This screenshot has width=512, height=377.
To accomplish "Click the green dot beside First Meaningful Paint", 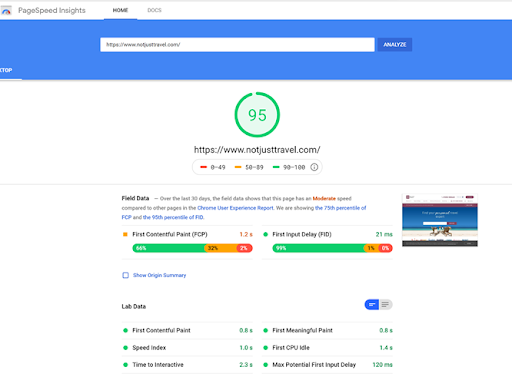I will pyautogui.click(x=266, y=330).
